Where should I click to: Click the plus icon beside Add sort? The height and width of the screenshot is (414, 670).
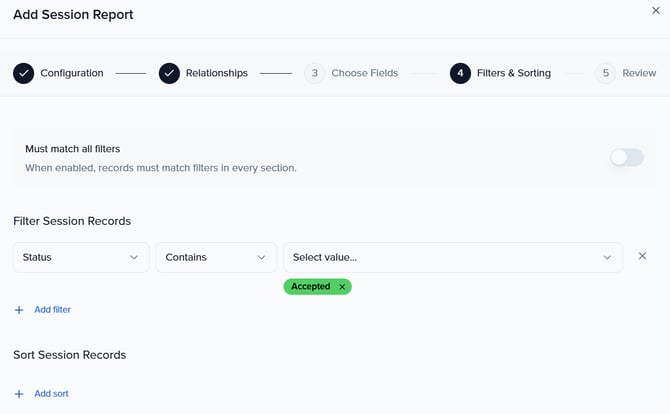click(x=19, y=394)
